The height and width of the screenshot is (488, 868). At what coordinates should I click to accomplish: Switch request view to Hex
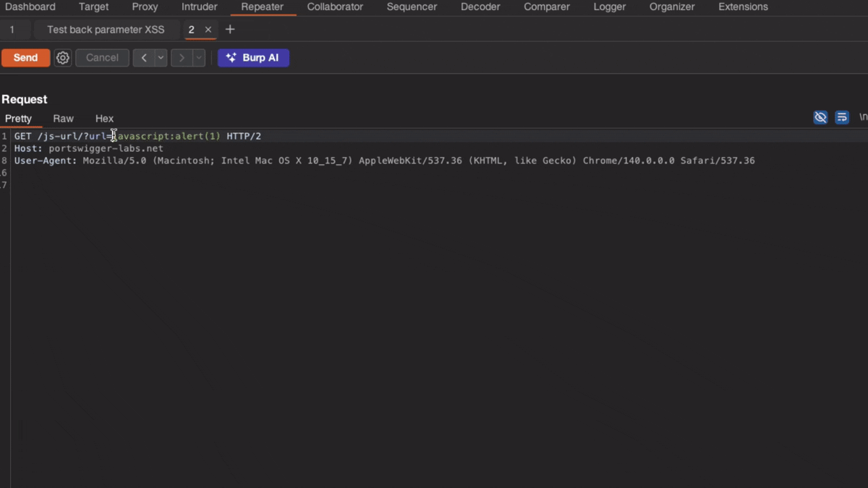point(104,119)
